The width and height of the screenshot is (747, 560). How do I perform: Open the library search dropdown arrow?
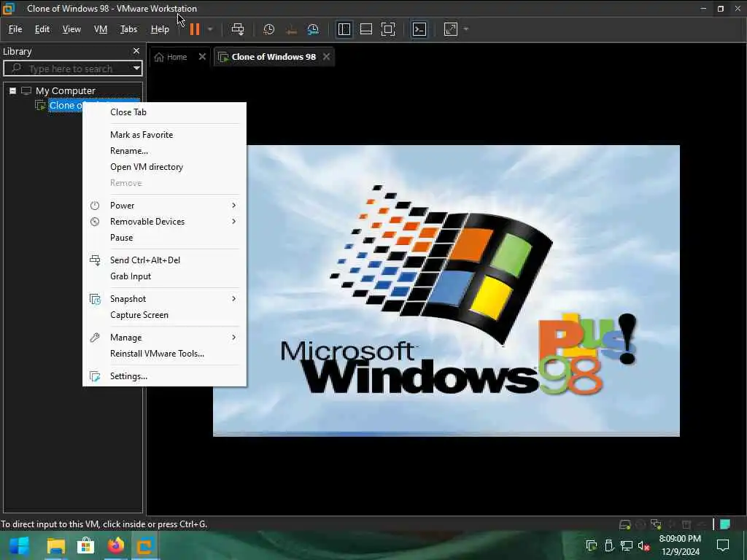pyautogui.click(x=136, y=69)
